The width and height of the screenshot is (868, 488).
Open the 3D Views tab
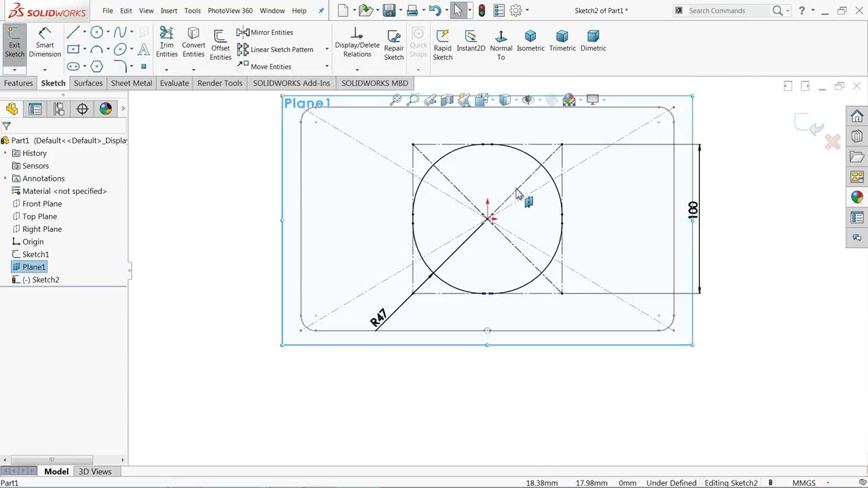[x=95, y=472]
